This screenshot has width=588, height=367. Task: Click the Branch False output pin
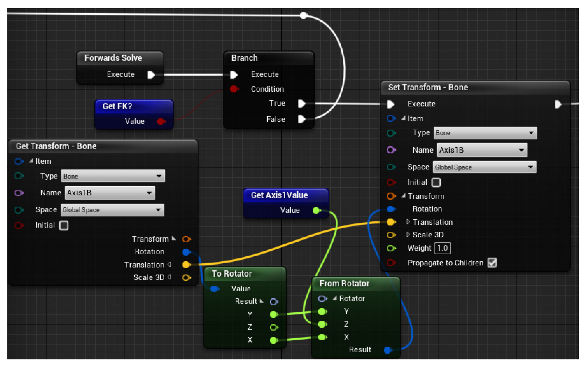click(x=301, y=119)
